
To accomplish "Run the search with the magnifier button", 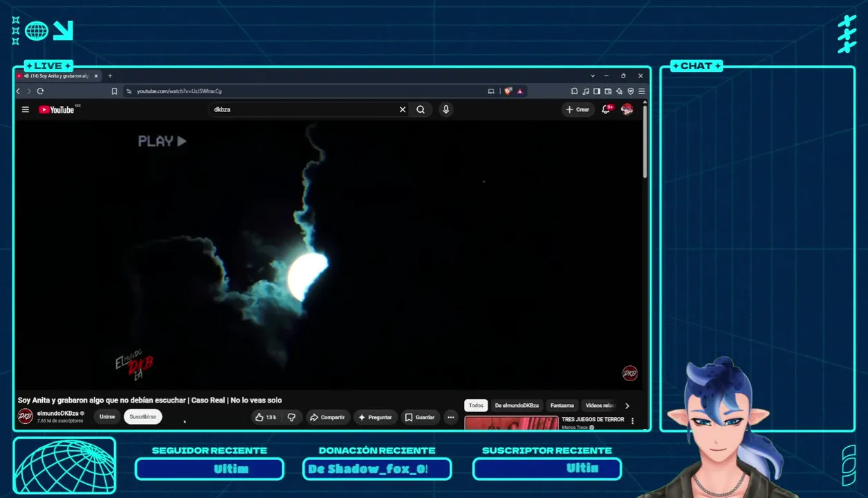I will (x=421, y=109).
